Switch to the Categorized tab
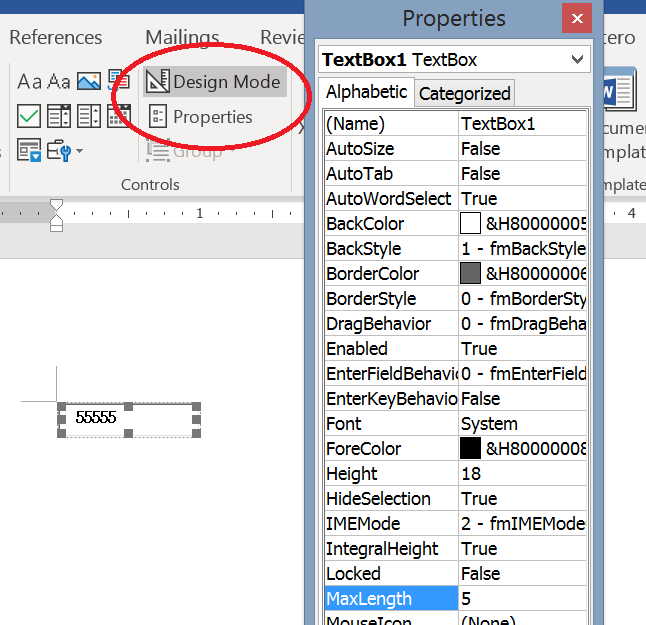The height and width of the screenshot is (625, 646). point(464,94)
